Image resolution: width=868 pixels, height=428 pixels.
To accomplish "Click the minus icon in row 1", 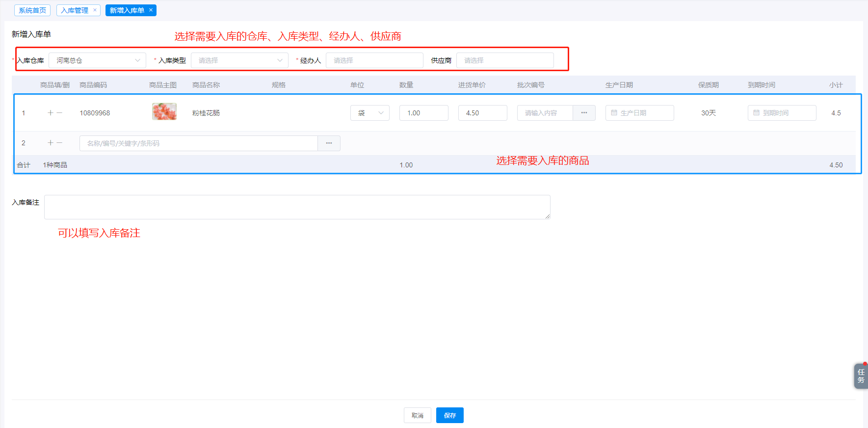I will (x=59, y=113).
